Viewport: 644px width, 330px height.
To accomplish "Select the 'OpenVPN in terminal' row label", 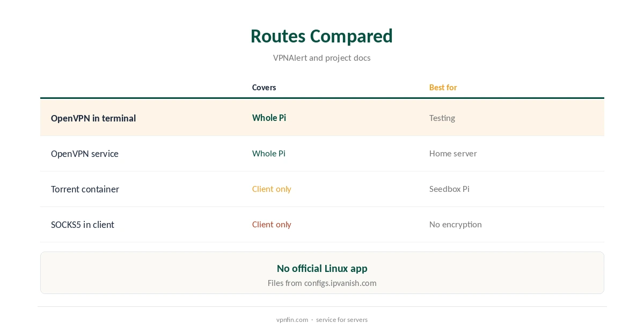I will coord(93,118).
